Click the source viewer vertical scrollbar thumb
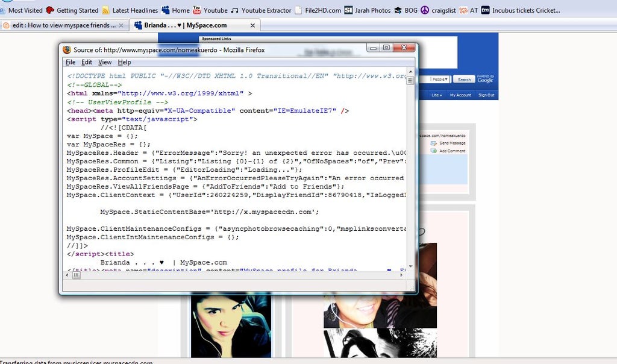Image resolution: width=617 pixels, height=364 pixels. 410,81
